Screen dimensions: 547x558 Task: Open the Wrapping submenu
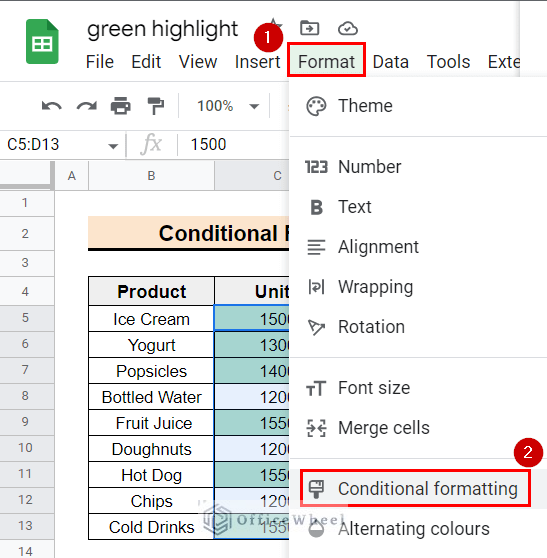pos(418,287)
